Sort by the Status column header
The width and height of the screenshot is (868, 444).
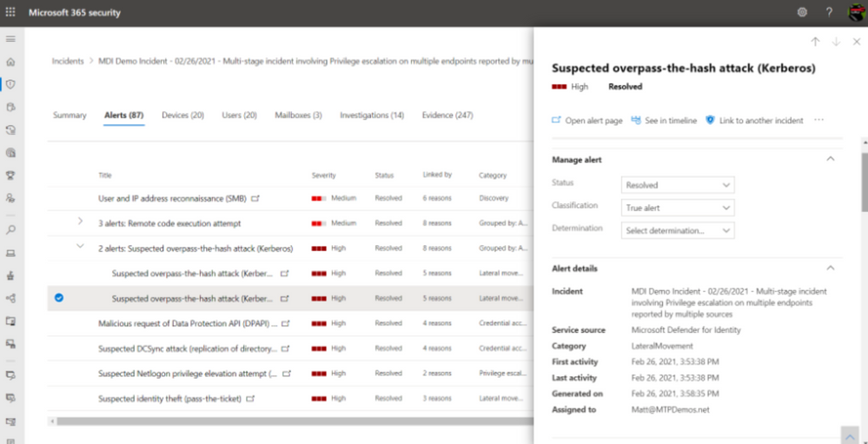click(384, 175)
